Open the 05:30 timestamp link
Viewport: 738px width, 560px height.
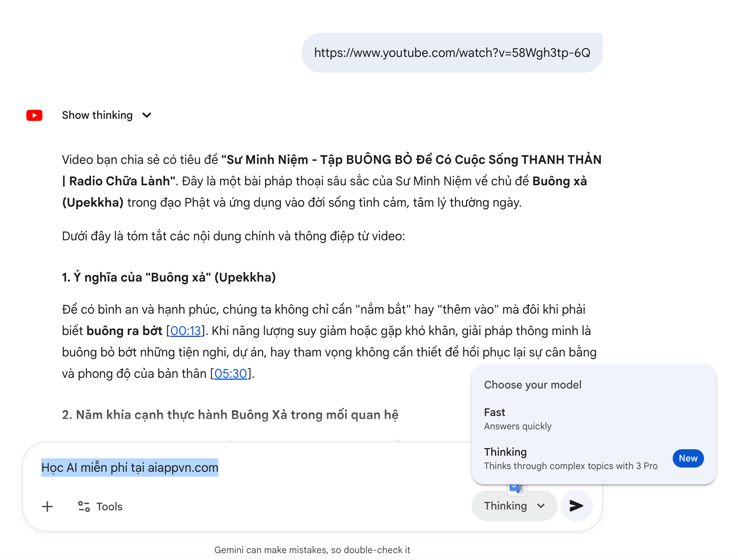click(x=230, y=374)
